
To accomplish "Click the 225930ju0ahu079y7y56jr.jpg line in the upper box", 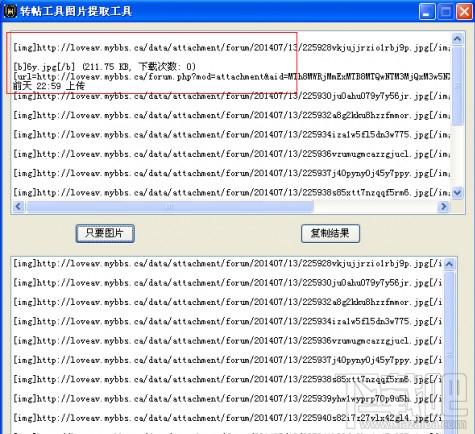I will (x=232, y=96).
